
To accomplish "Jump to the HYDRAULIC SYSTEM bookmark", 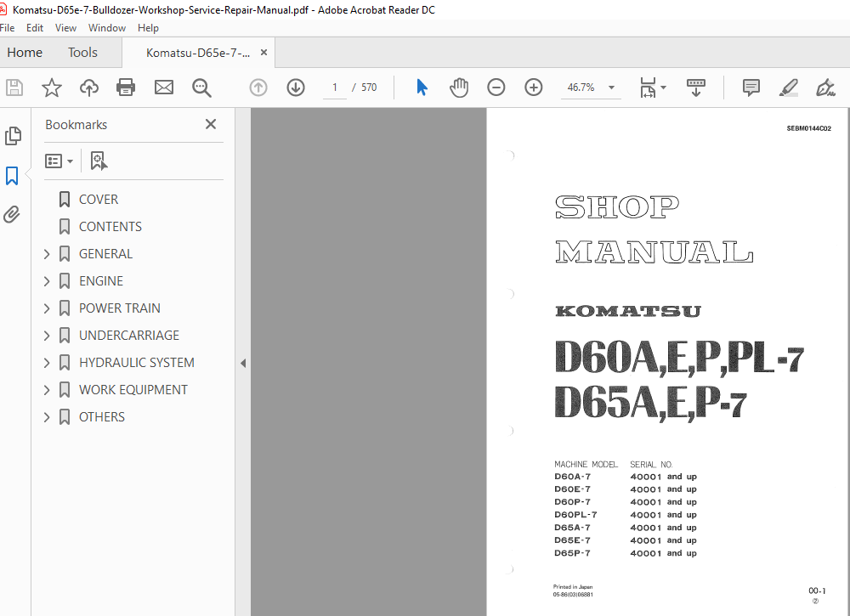I will 137,363.
